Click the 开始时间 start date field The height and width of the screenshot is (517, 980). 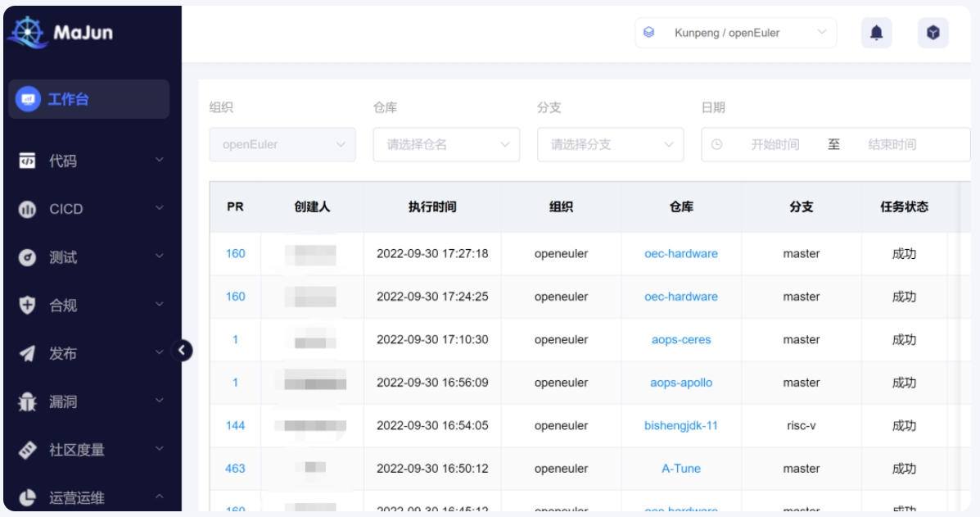[x=775, y=145]
